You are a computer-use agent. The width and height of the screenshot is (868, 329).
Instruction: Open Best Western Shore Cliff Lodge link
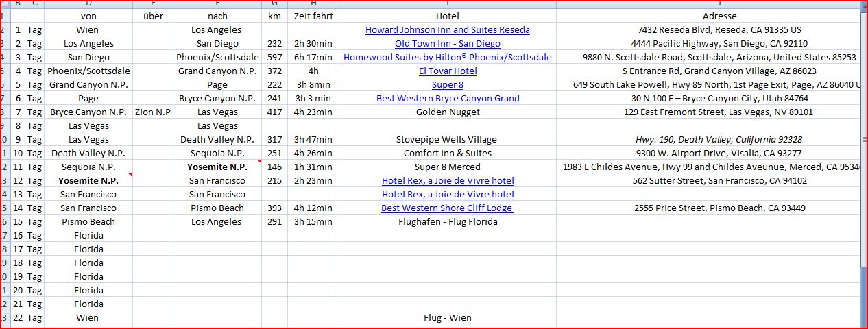[447, 208]
